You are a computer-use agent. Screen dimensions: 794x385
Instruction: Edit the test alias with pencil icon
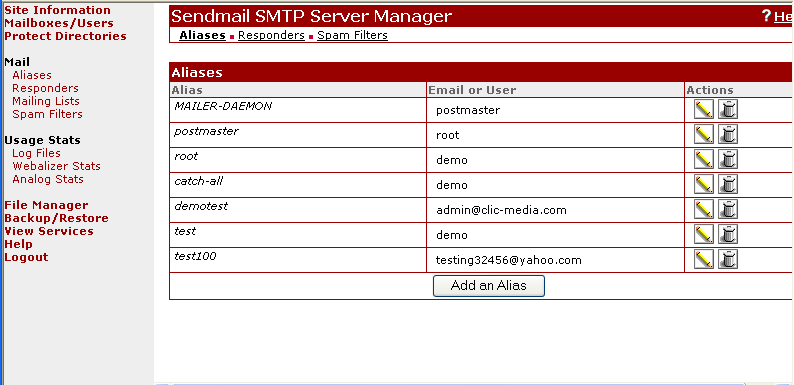[703, 234]
